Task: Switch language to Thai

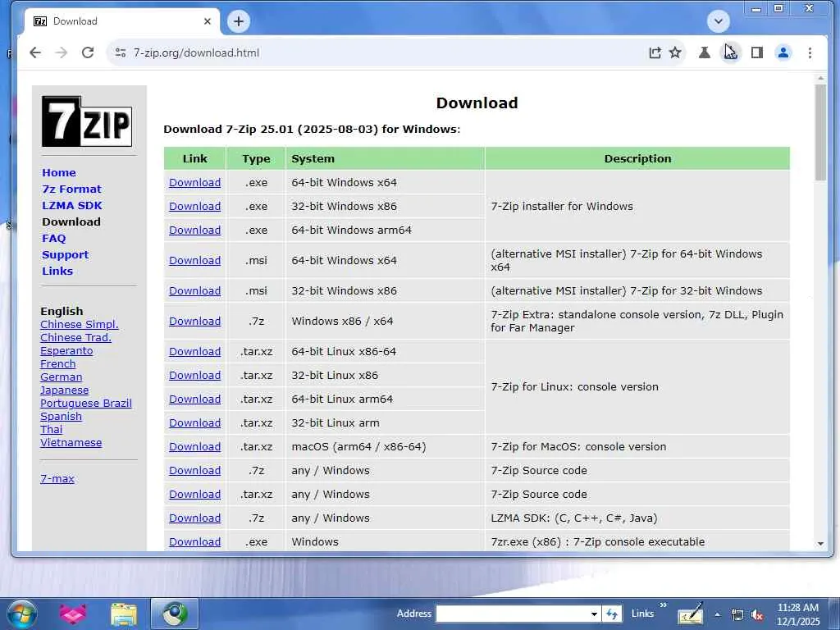Action: pos(52,430)
